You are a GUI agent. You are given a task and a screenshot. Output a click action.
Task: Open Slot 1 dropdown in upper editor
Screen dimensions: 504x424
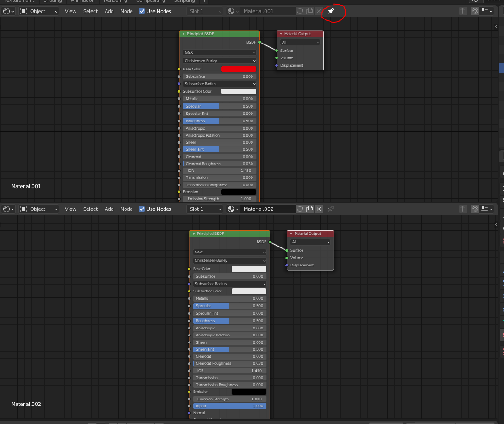[205, 11]
